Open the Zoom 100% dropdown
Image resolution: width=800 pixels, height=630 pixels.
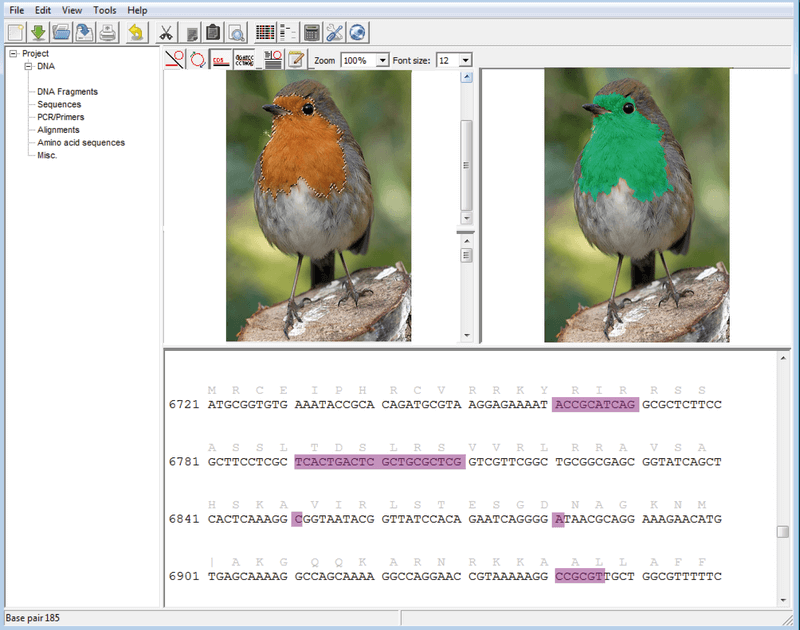(x=382, y=60)
